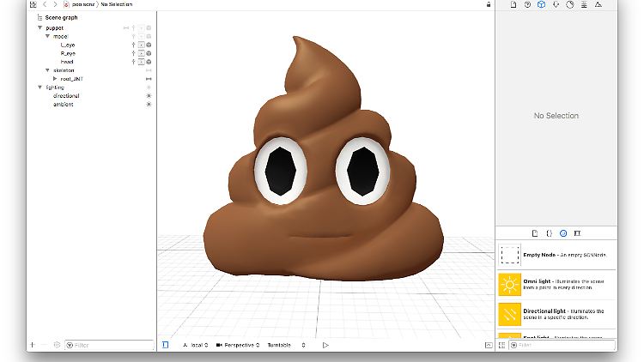The height and width of the screenshot is (362, 644).
Task: Select the Node inspector cube icon
Action: coord(542,5)
